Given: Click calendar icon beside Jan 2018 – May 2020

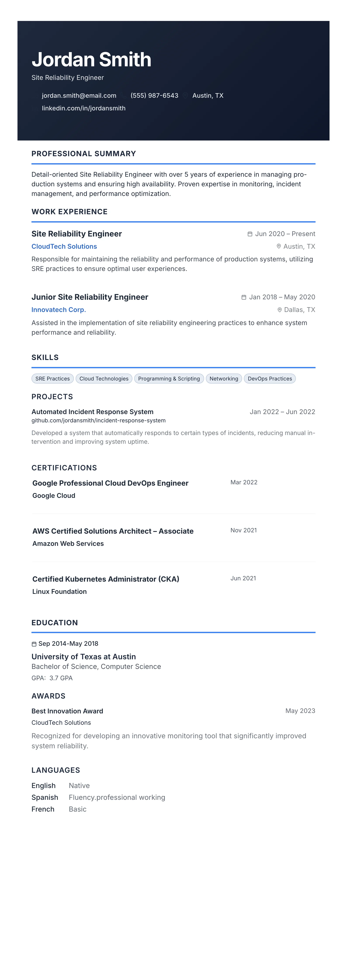Looking at the screenshot, I should [244, 297].
